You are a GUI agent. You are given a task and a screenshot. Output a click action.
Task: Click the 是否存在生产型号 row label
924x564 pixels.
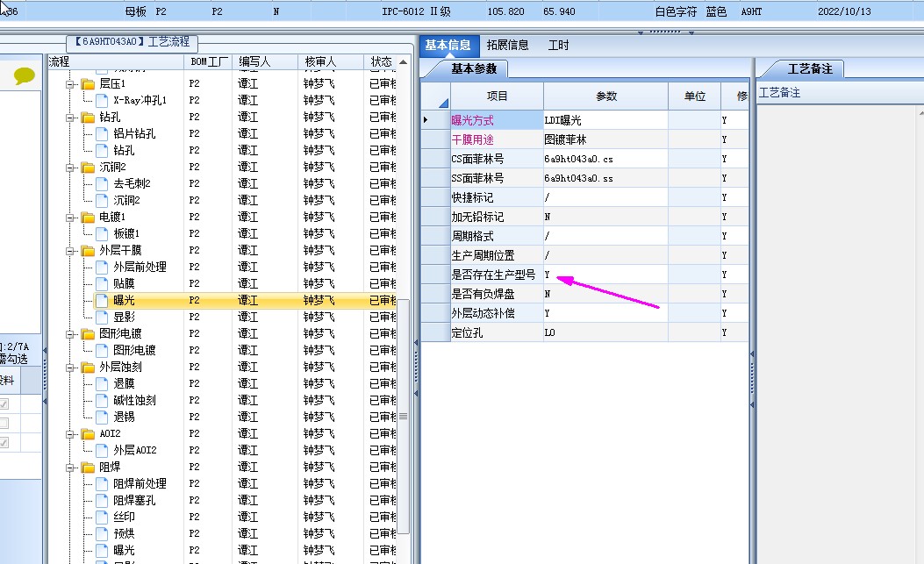pos(493,275)
